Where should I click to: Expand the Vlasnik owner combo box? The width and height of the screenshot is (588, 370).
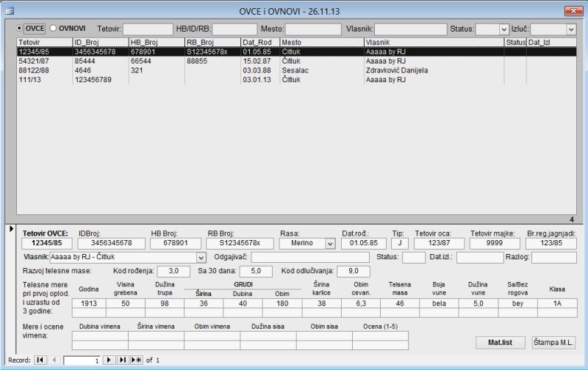coord(201,258)
